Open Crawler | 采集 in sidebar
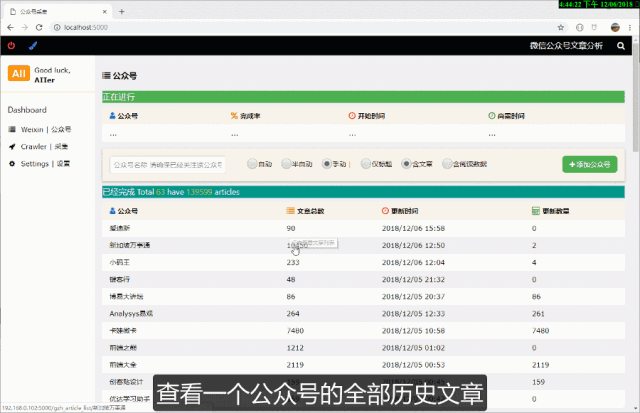640x413 pixels. [x=44, y=147]
